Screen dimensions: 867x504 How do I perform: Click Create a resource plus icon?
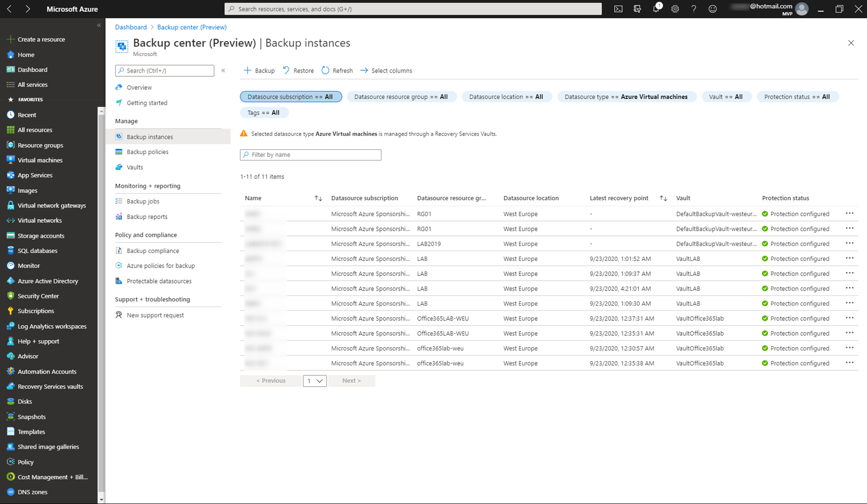[x=10, y=39]
